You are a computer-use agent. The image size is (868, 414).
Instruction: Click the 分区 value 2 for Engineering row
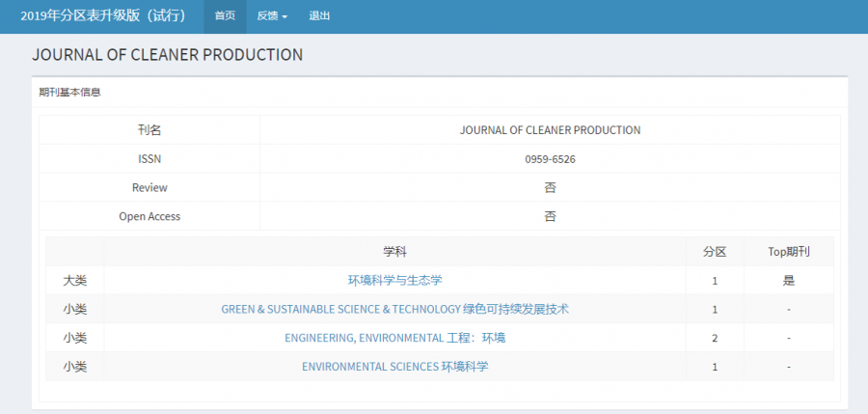coord(715,338)
